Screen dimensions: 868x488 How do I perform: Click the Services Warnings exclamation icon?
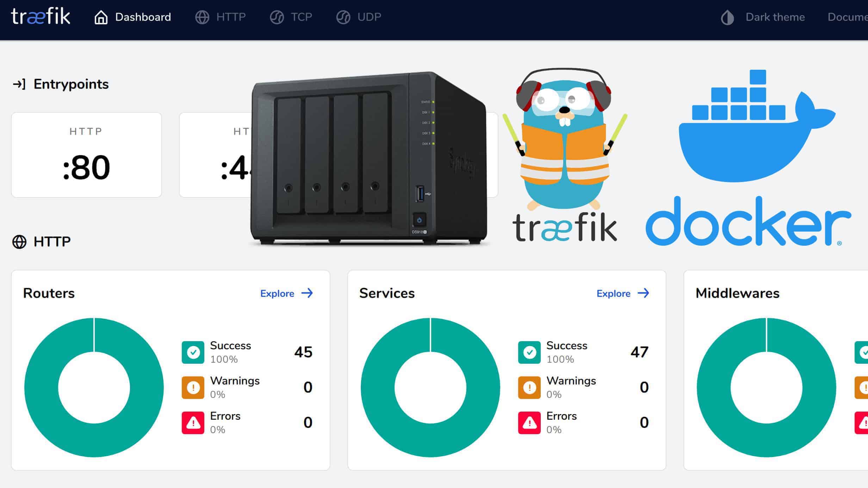pos(529,387)
